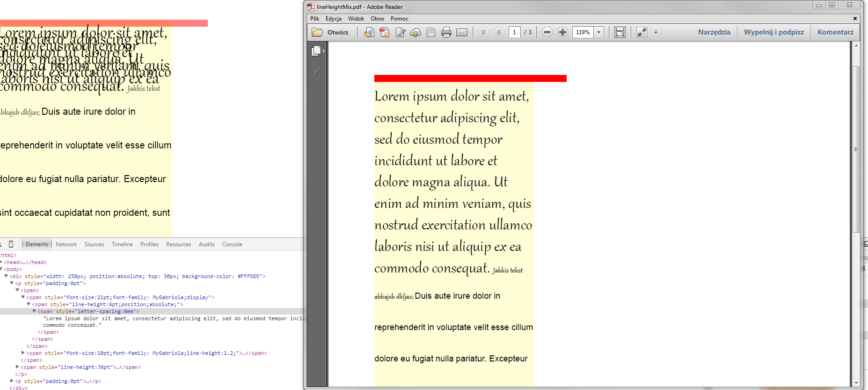Open the Attachments paperclip panel
Screen dimensions: 868x390
[316, 71]
